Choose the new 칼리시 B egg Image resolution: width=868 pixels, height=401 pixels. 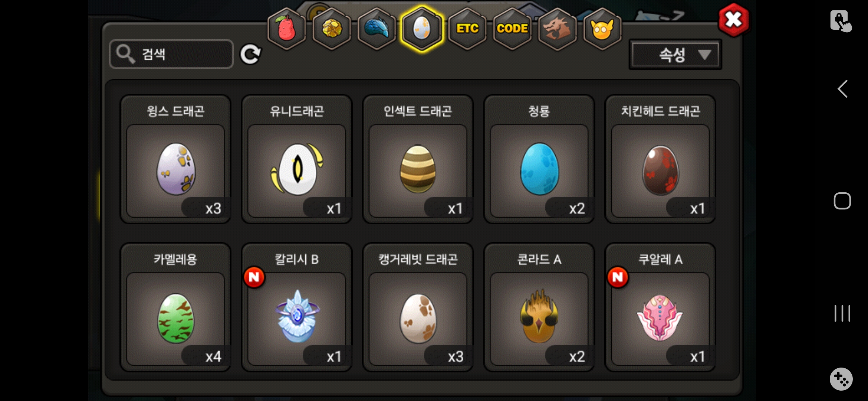297,307
